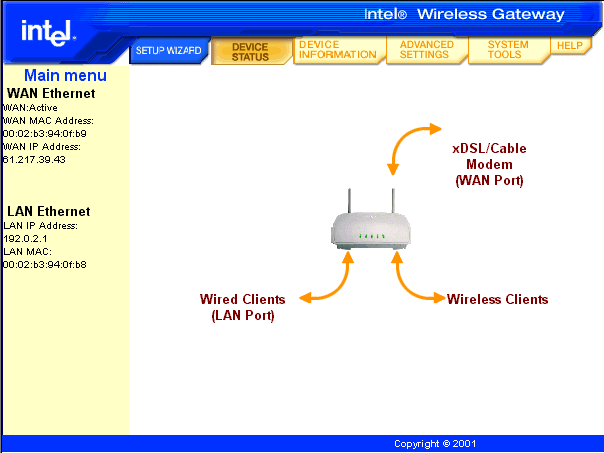Screen dimensions: 604x453
Task: Click the WAN Ethernet heading
Action: click(51, 94)
